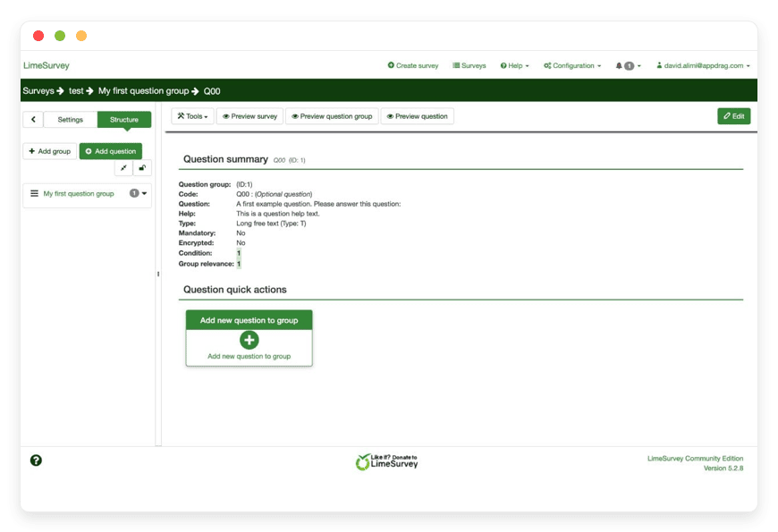Click Preview question button

[418, 116]
